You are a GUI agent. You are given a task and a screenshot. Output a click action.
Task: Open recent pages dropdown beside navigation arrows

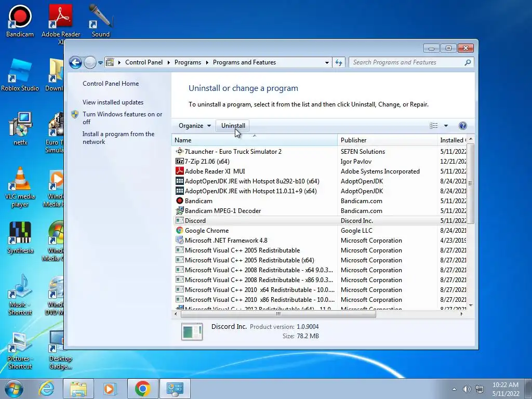coord(100,63)
